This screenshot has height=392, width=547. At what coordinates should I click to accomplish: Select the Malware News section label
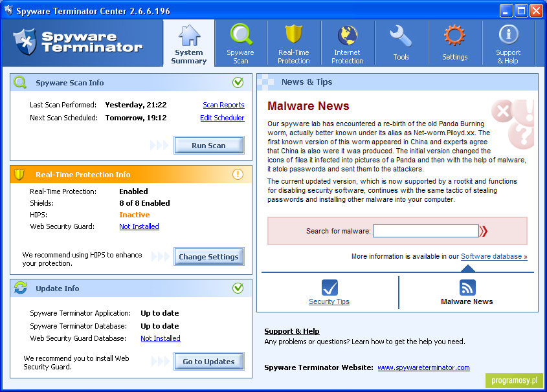tap(467, 301)
